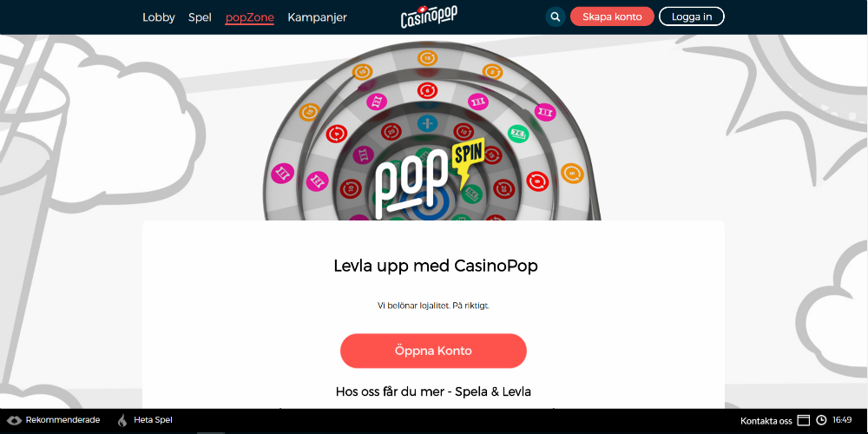
Task: Click the search magnifier icon
Action: coord(556,16)
